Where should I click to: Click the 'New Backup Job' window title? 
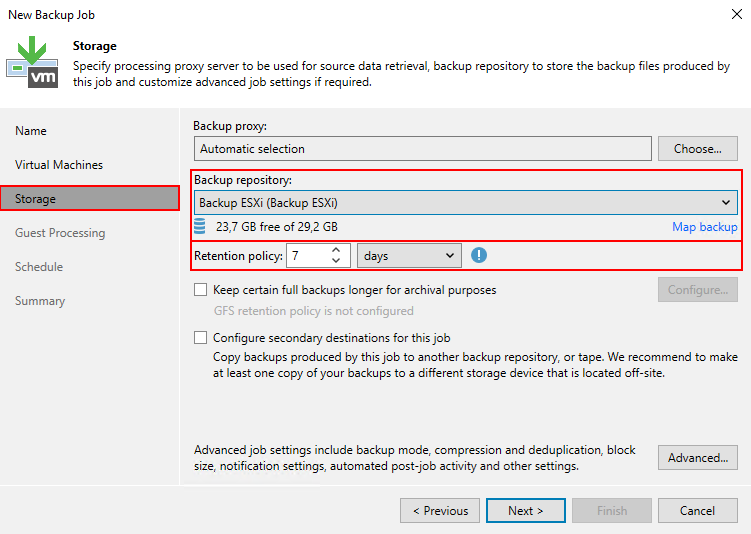[x=51, y=15]
